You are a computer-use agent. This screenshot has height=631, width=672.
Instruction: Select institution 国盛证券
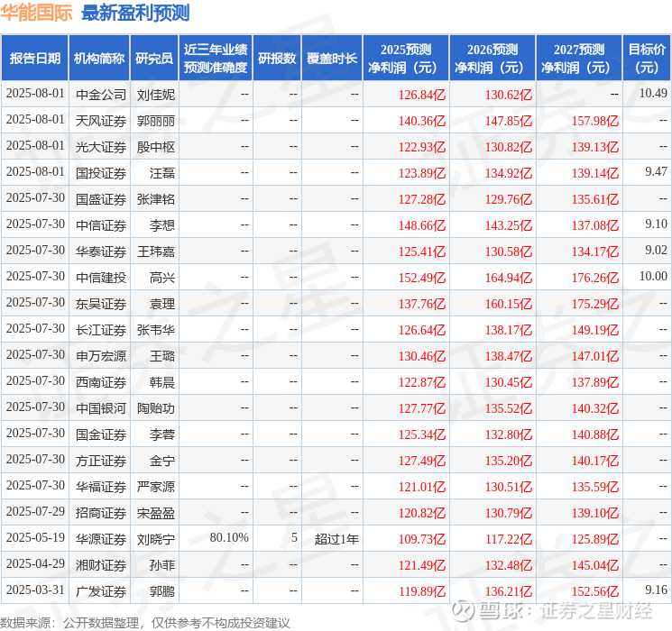tap(101, 199)
